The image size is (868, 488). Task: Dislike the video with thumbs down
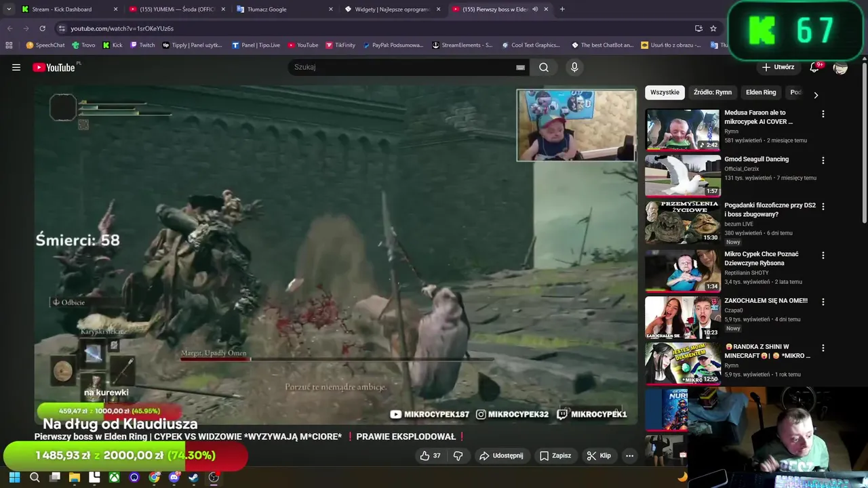tap(458, 455)
